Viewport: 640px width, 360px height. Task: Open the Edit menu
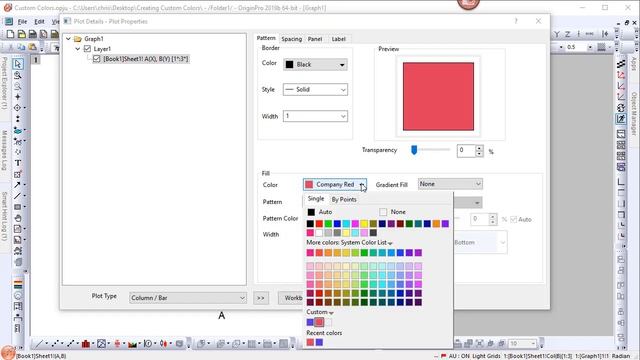click(x=39, y=21)
